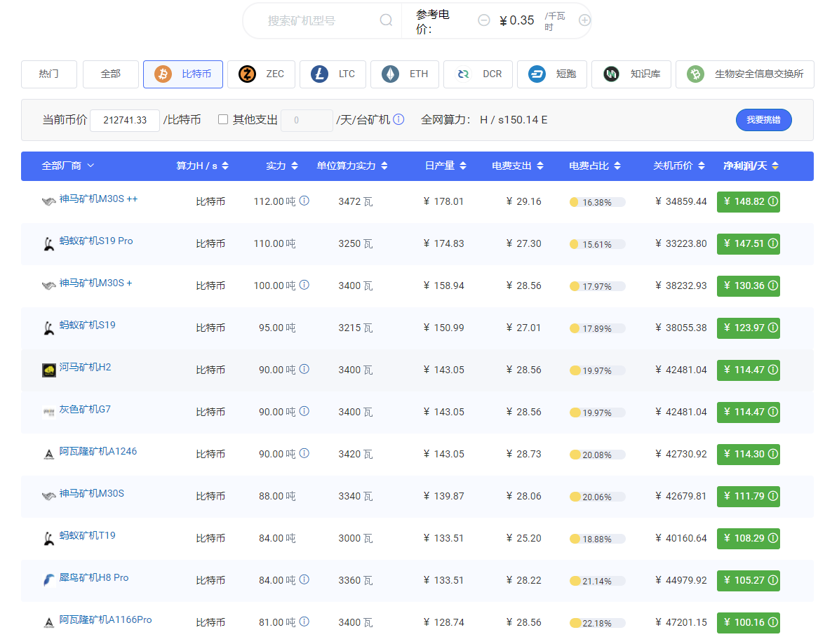The image size is (818, 644).
Task: Increase electricity price with plus icon
Action: pos(585,20)
